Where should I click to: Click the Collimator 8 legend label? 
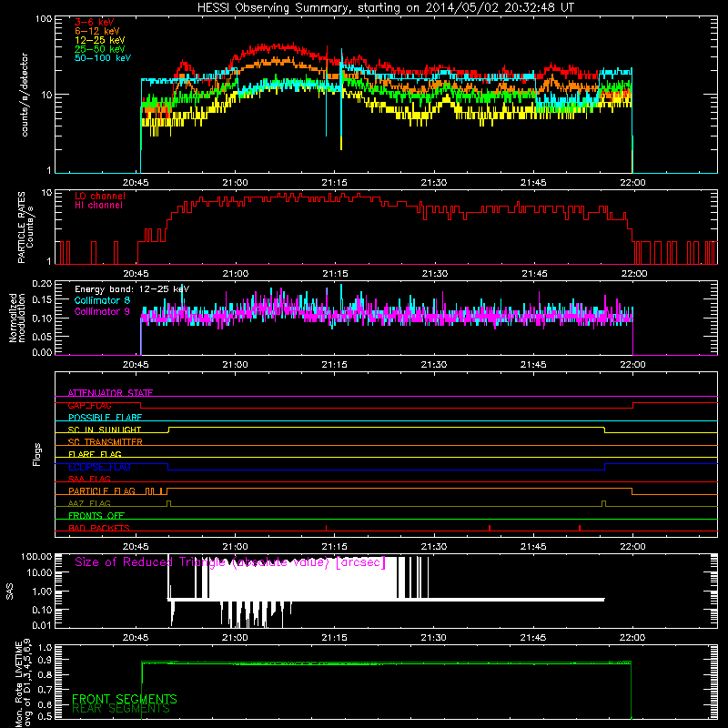click(102, 300)
